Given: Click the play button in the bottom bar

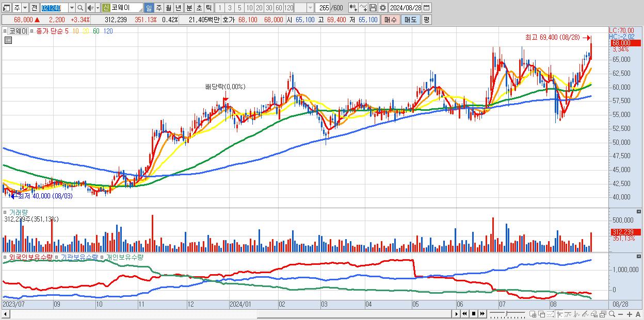Looking at the screenshot, I should [x=457, y=314].
